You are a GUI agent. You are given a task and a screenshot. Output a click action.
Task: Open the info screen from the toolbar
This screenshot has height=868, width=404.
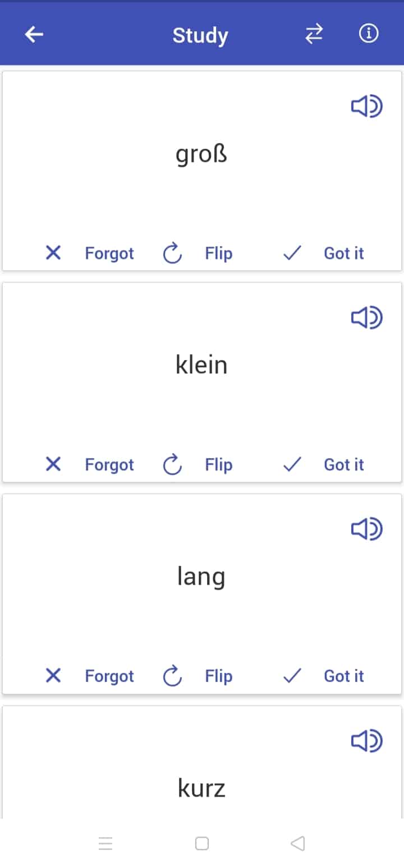coord(368,34)
